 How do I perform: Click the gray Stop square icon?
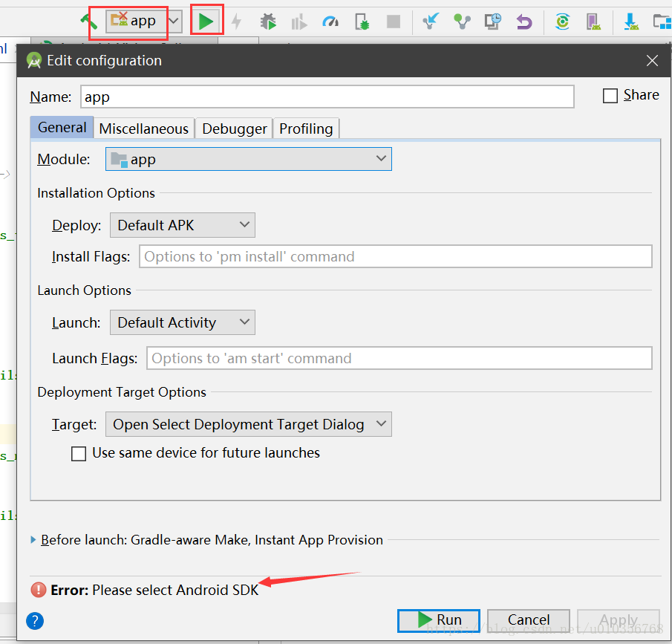coord(394,21)
